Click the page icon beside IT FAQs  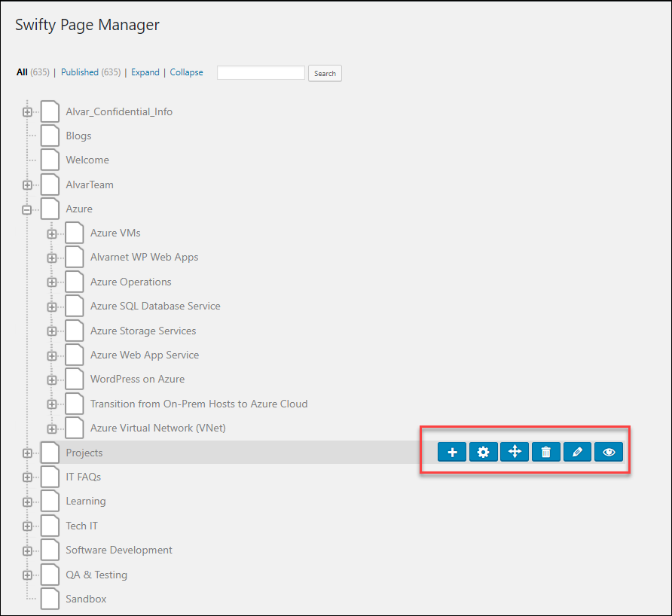click(50, 477)
